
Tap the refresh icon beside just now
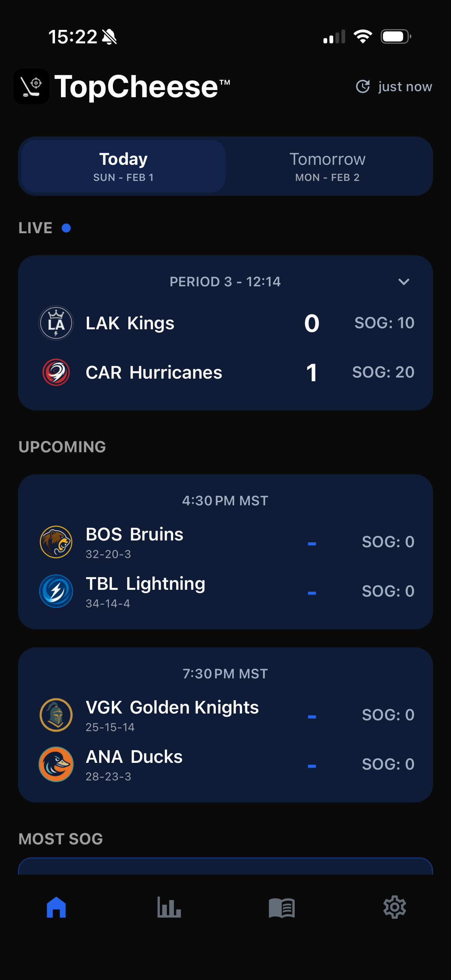(363, 86)
